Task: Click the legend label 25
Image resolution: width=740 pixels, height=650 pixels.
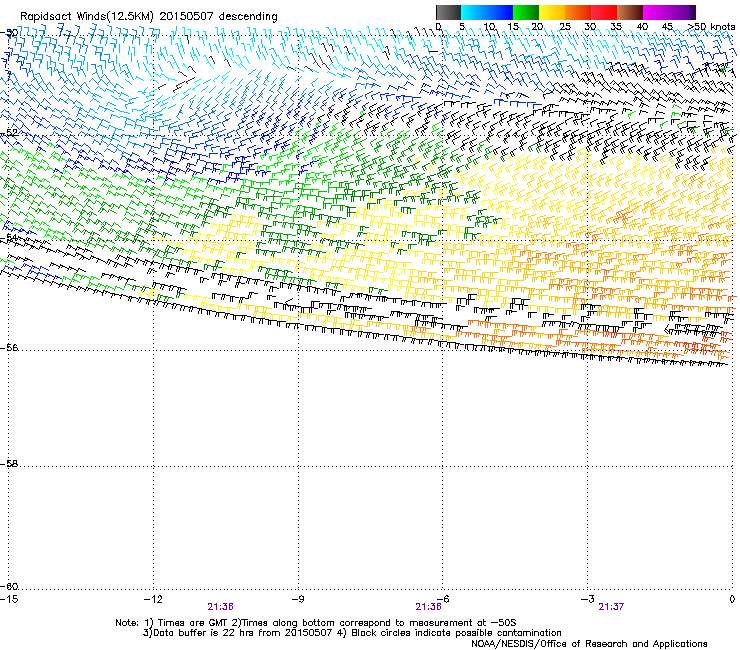Action: coord(564,27)
